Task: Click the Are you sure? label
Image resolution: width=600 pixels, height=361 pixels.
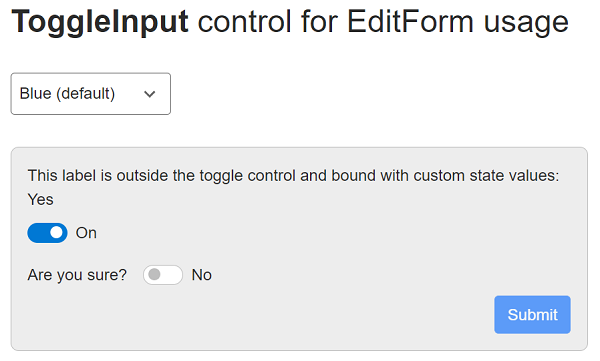Action: point(77,275)
